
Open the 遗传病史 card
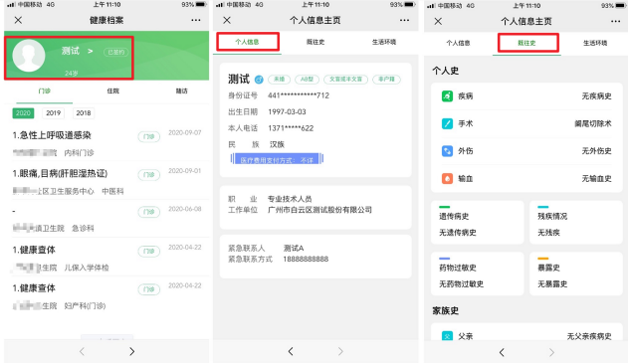pyautogui.click(x=478, y=223)
